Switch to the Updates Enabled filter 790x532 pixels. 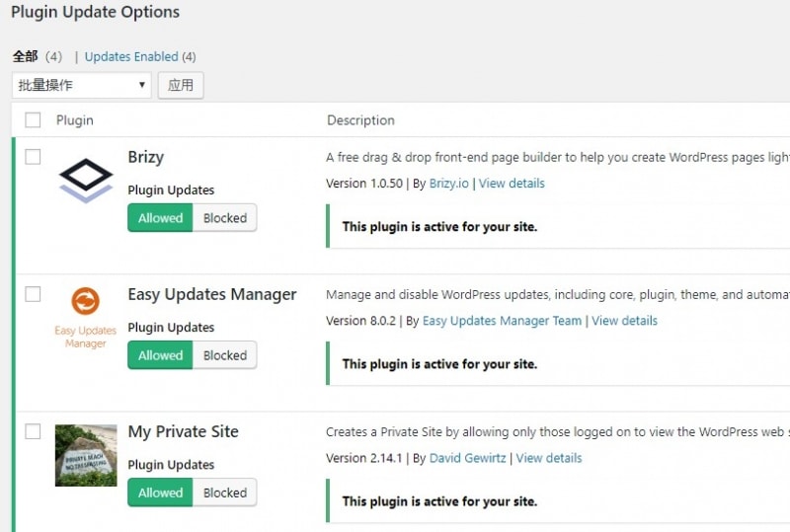coord(131,57)
